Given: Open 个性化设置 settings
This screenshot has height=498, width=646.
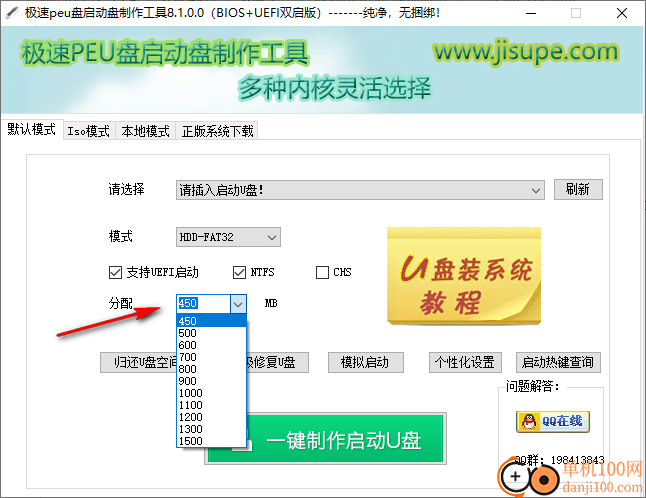Looking at the screenshot, I should [x=465, y=362].
